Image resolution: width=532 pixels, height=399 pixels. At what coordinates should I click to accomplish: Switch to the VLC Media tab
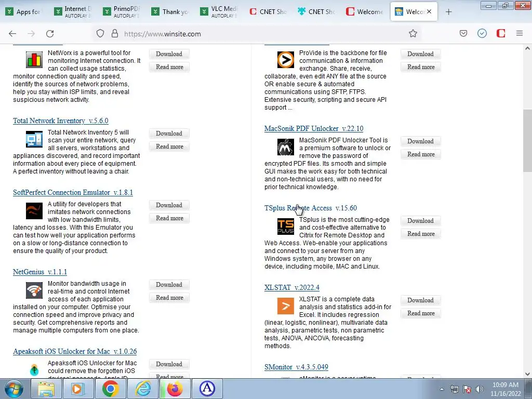(220, 12)
